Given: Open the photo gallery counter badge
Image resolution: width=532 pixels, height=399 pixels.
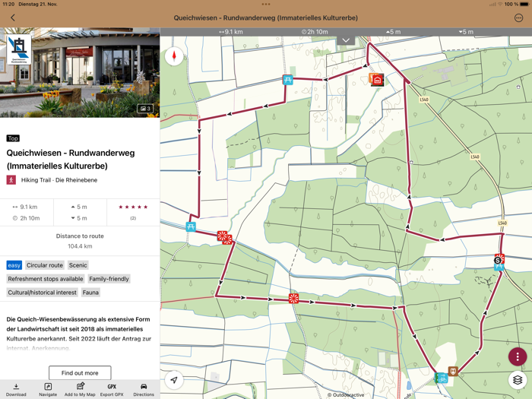Looking at the screenshot, I should click(x=145, y=109).
